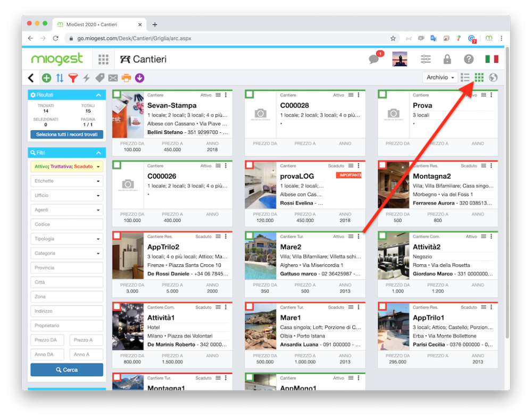532x419 pixels.
Task: Click the tag labels icon in toolbar
Action: (x=100, y=78)
